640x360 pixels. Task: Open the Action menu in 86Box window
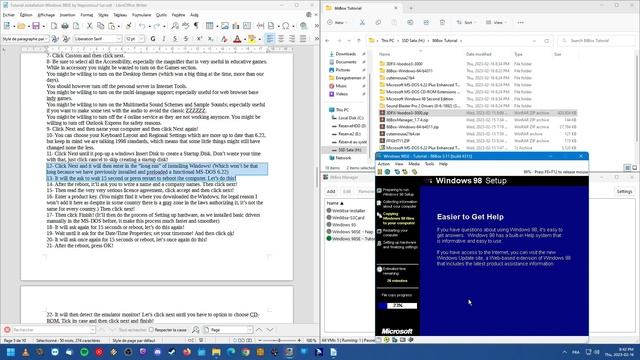[383, 164]
